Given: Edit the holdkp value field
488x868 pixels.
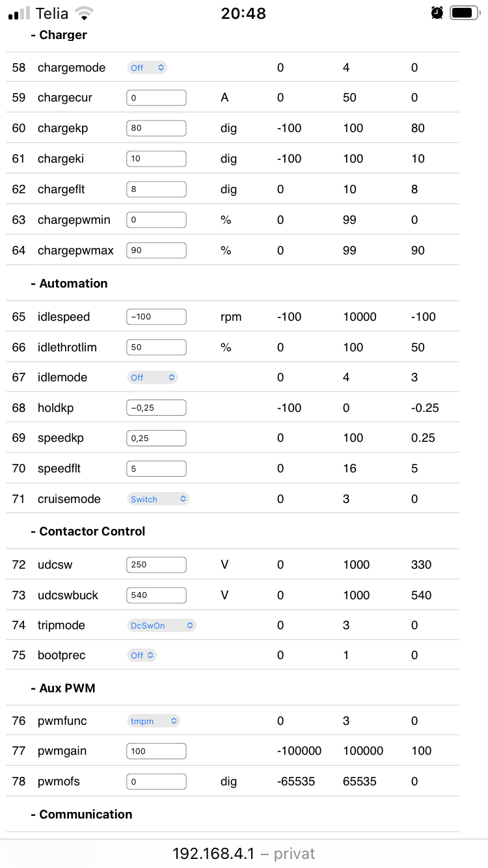Looking at the screenshot, I should (156, 408).
